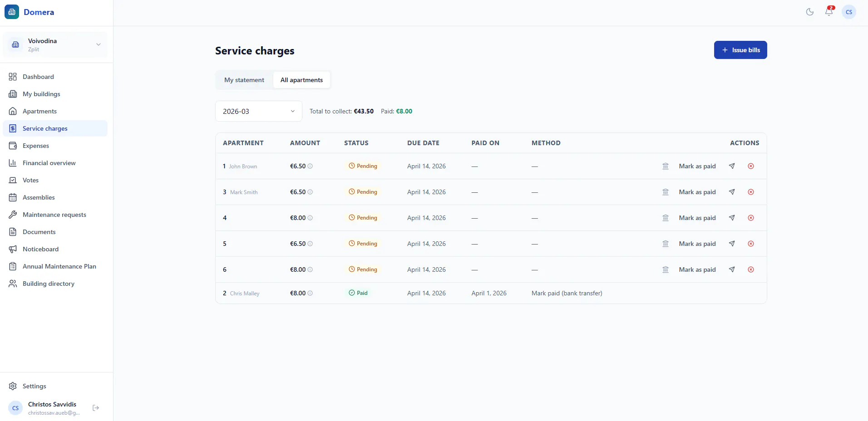Image resolution: width=868 pixels, height=421 pixels.
Task: Click the Settings label in sidebar
Action: pyautogui.click(x=35, y=386)
